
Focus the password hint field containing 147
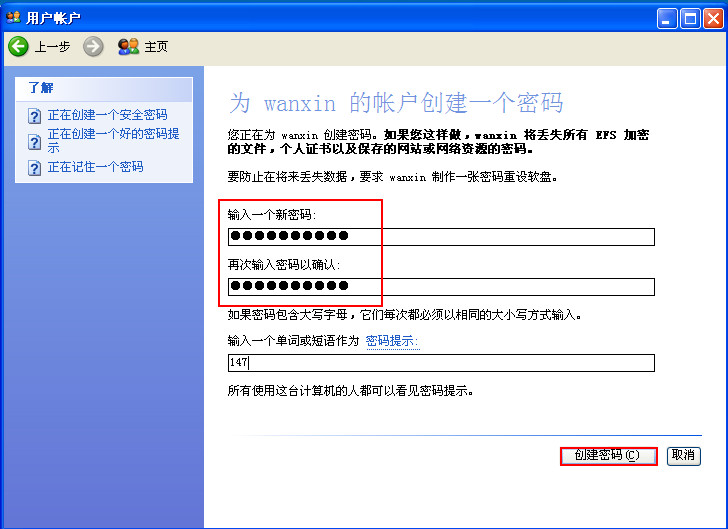point(441,363)
